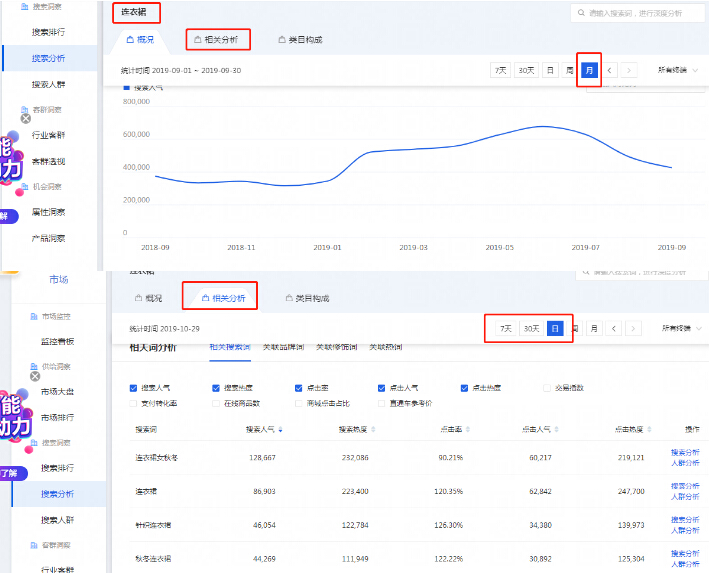The width and height of the screenshot is (709, 573).
Task: Click next-period arrow in the 2019-10-29 date bar
Action: [632, 328]
